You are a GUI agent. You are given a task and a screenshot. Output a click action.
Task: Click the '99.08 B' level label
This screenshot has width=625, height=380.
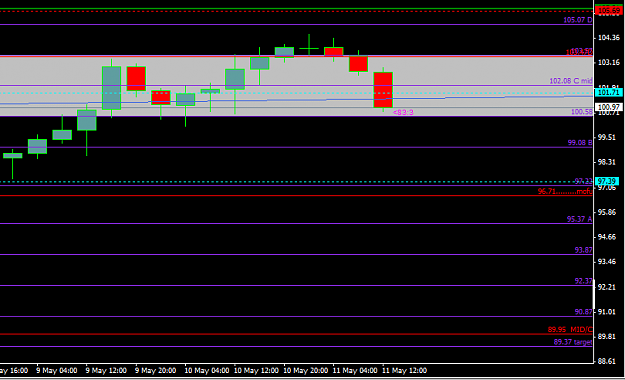coord(580,142)
